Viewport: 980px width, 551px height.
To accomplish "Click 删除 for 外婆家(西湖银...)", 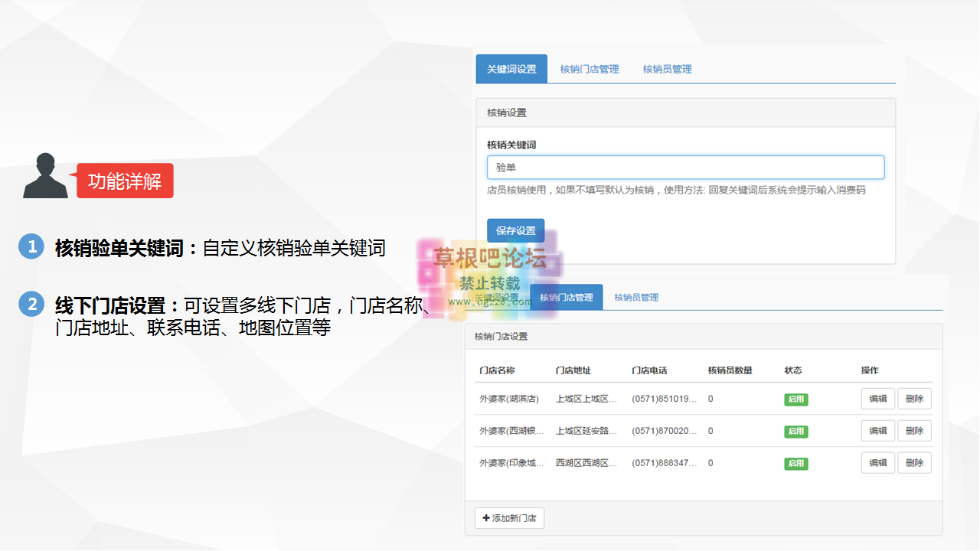I will [x=914, y=431].
